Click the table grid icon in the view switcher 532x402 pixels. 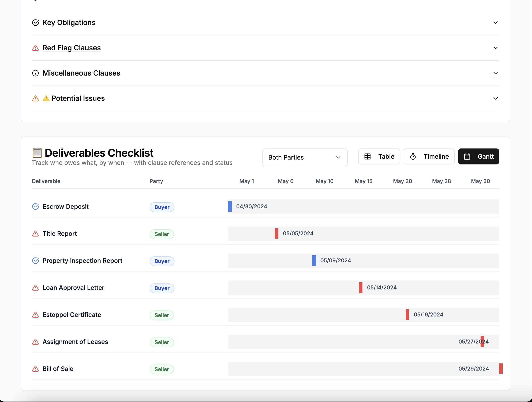pos(368,156)
